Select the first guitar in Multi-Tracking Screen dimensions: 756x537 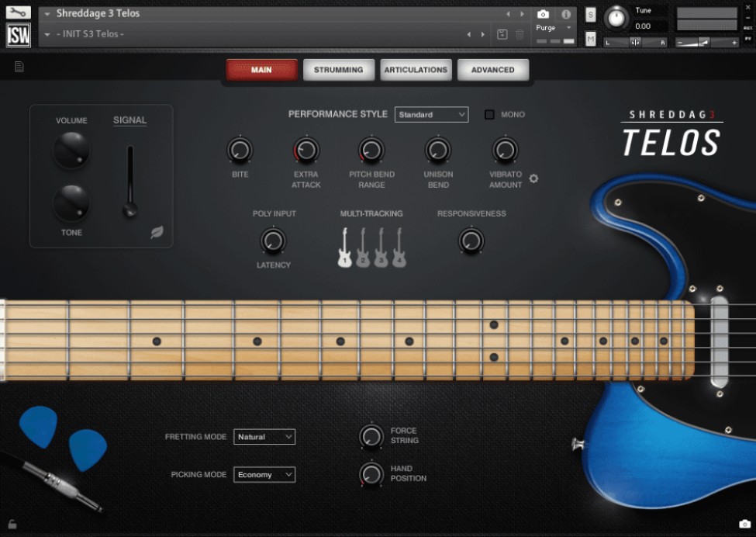pyautogui.click(x=346, y=248)
